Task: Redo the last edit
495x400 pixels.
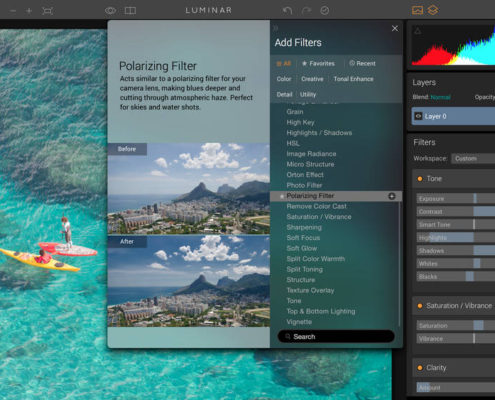Action: coord(306,11)
